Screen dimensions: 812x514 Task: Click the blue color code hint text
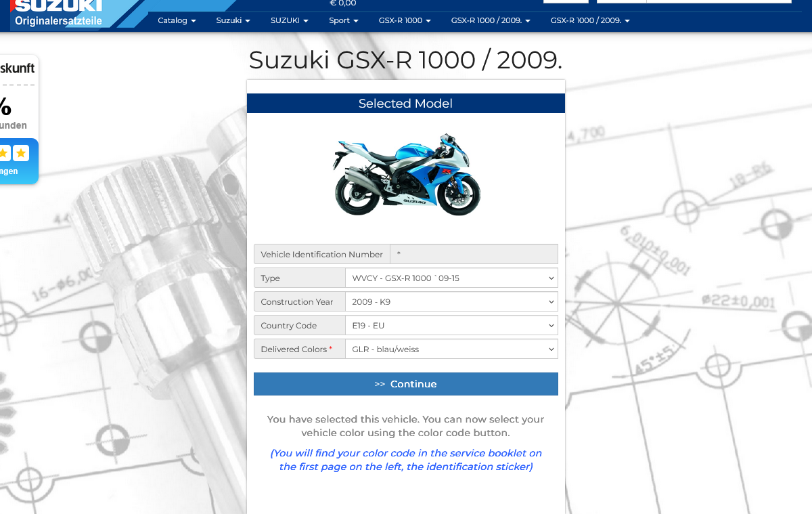[x=406, y=460]
